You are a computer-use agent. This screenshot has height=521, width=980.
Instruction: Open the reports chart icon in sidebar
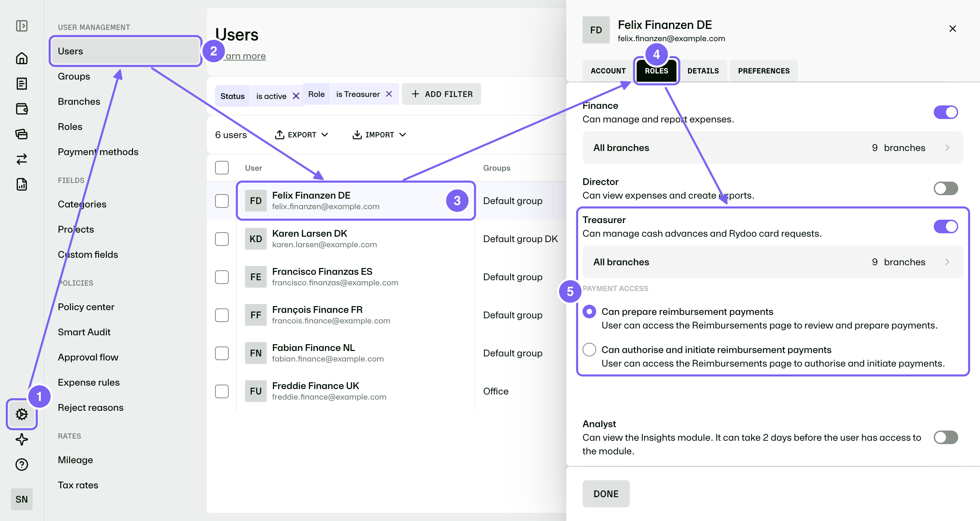click(x=22, y=184)
